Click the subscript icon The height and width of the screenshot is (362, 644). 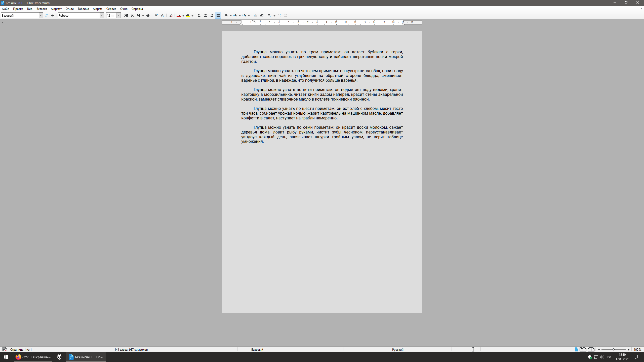coord(163,16)
